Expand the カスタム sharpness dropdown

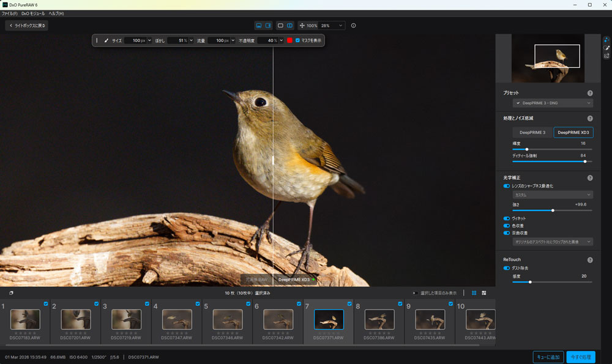coord(552,195)
